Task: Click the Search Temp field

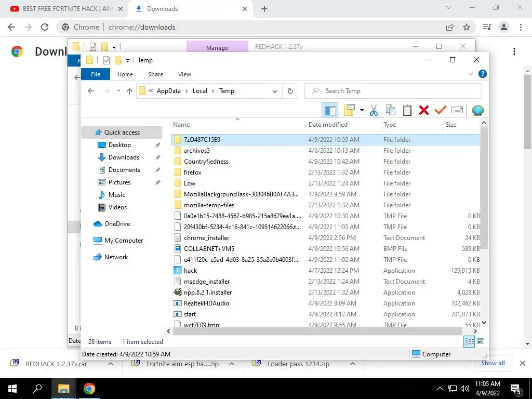Action: 393,91
